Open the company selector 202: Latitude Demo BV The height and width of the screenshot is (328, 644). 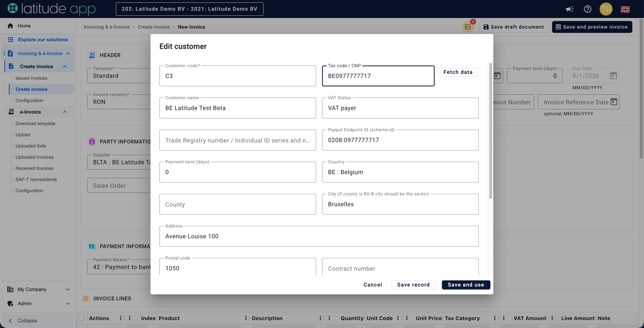click(x=189, y=9)
